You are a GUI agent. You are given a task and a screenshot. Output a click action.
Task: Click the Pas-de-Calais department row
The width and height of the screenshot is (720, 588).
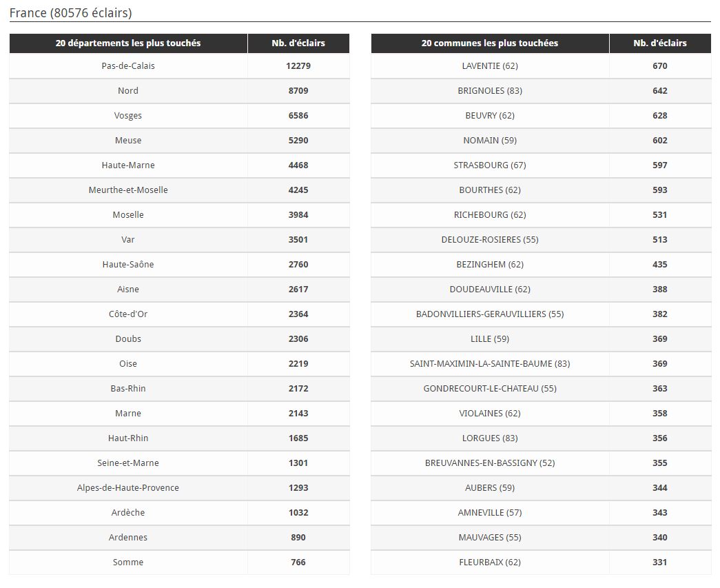(179, 65)
